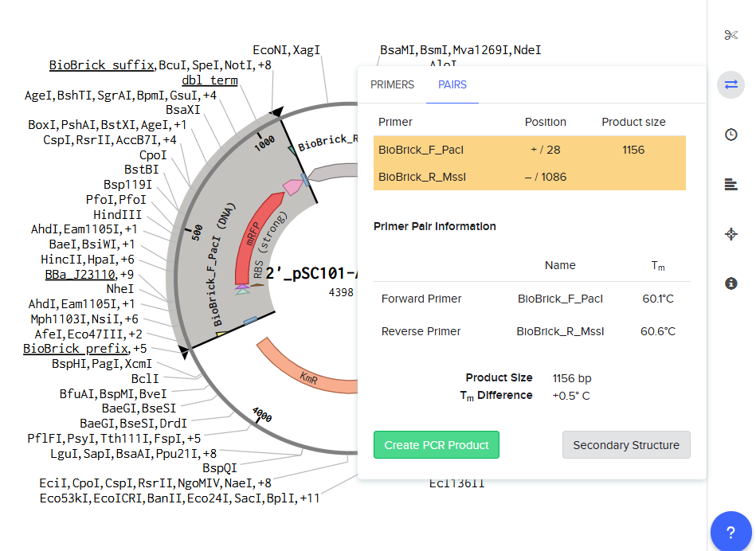
Task: Click the crosshair design tool icon
Action: [731, 234]
